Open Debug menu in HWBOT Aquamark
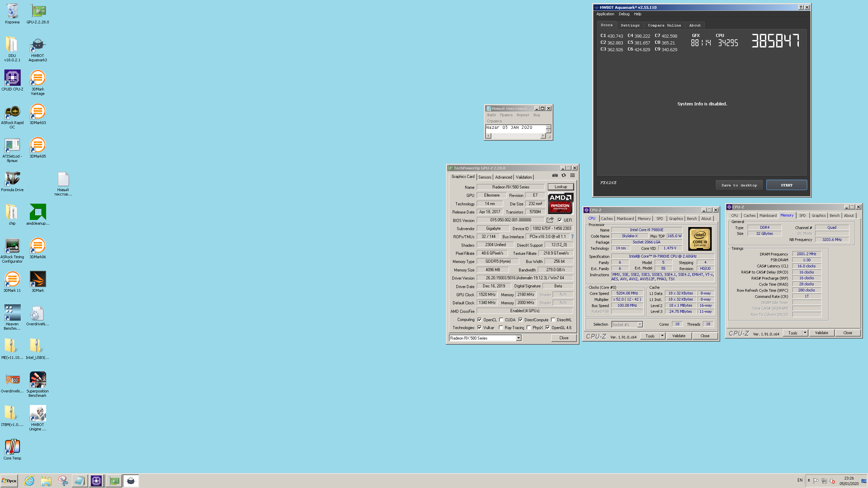The height and width of the screenshot is (488, 868). click(x=624, y=14)
